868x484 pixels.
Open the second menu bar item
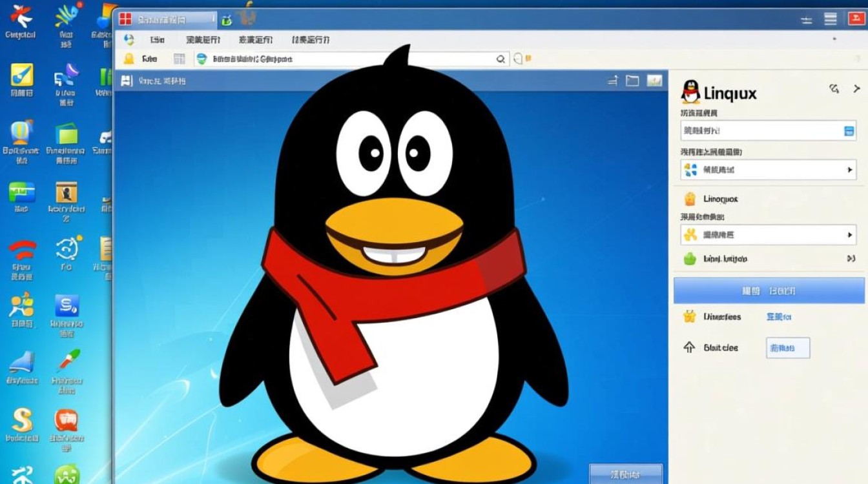203,39
